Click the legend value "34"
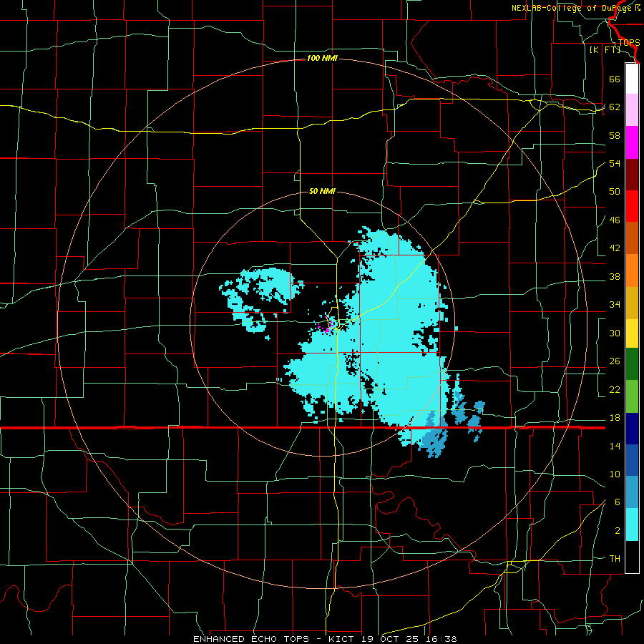The height and width of the screenshot is (644, 644). click(615, 305)
